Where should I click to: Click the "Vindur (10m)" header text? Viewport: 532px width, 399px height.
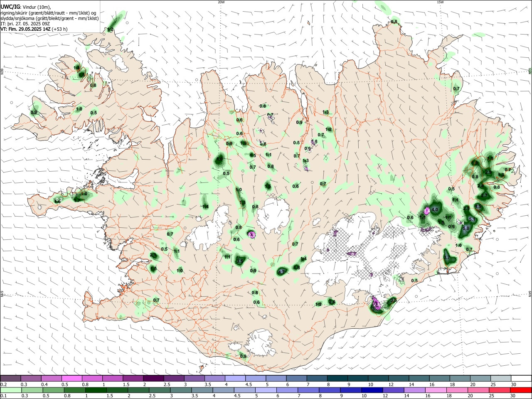click(x=36, y=7)
